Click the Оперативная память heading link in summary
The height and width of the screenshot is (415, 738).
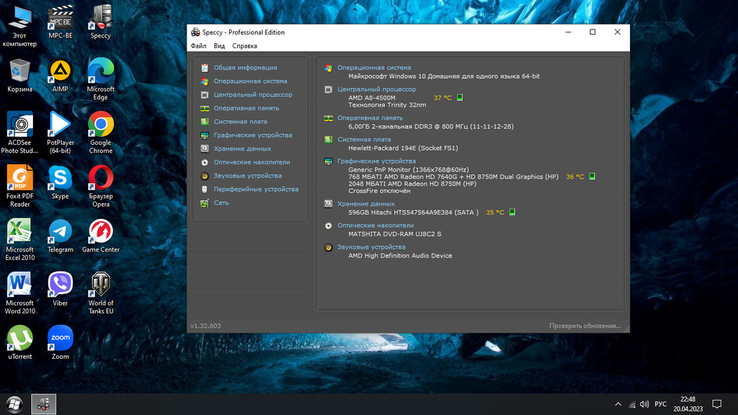370,118
